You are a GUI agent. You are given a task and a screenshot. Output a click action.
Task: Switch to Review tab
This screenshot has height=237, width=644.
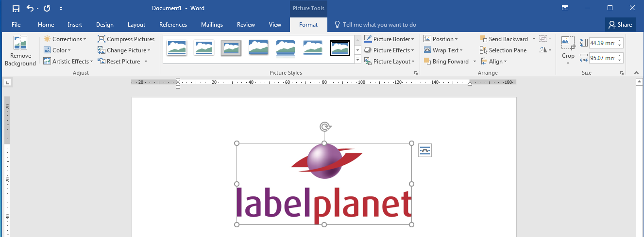[246, 25]
